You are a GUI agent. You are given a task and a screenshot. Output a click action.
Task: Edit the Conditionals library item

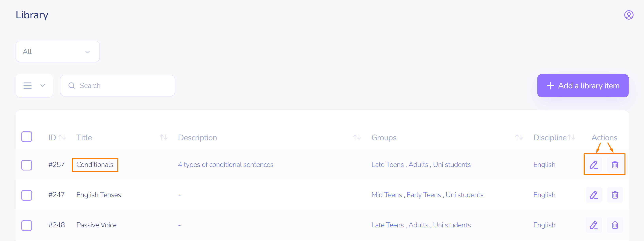pyautogui.click(x=593, y=165)
